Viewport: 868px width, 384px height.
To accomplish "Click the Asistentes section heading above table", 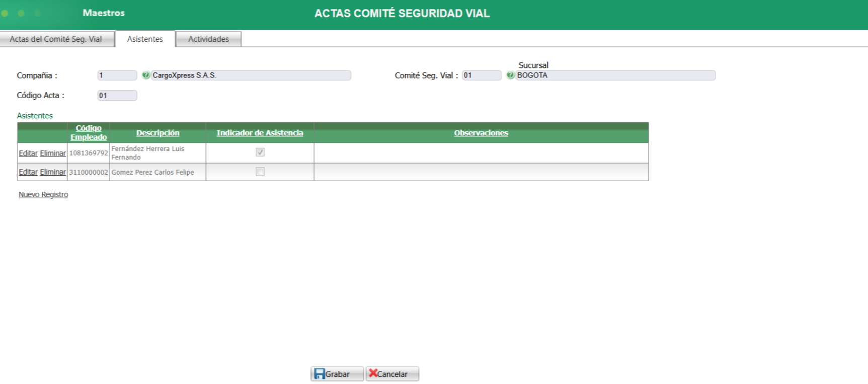I will coord(35,116).
